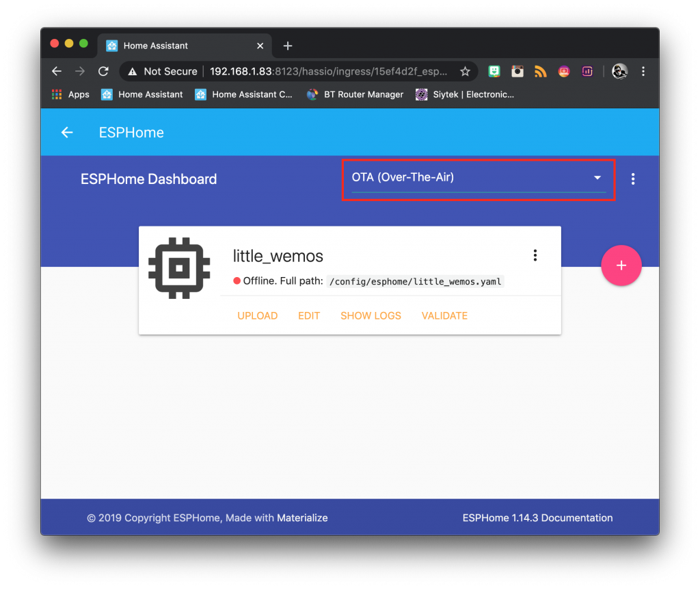Expand the OTA (Over-The-Air) upload dropdown
The width and height of the screenshot is (700, 589).
tap(479, 180)
